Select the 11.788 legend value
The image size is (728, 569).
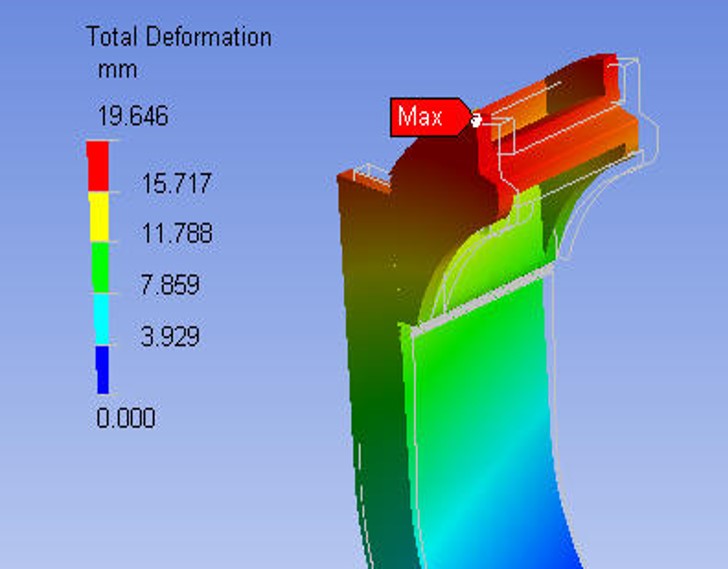[176, 235]
